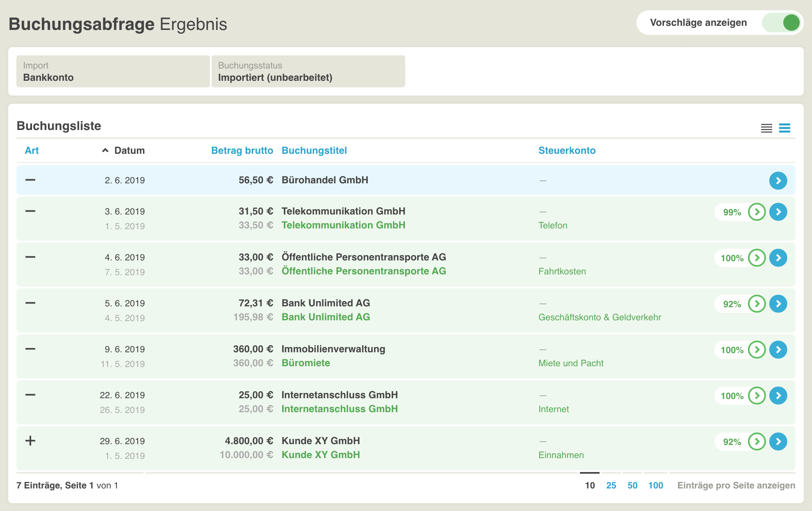Show 100 entries per page
812x511 pixels.
coord(655,485)
